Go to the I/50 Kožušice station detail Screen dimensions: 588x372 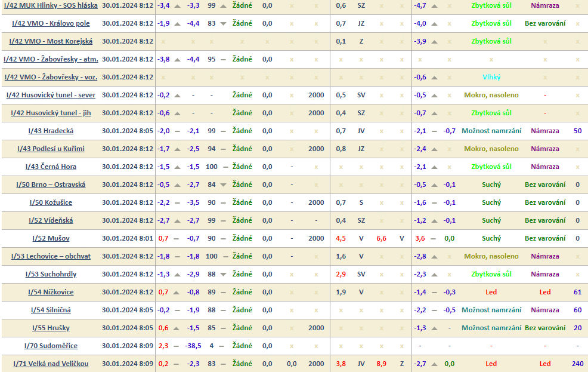pyautogui.click(x=51, y=202)
